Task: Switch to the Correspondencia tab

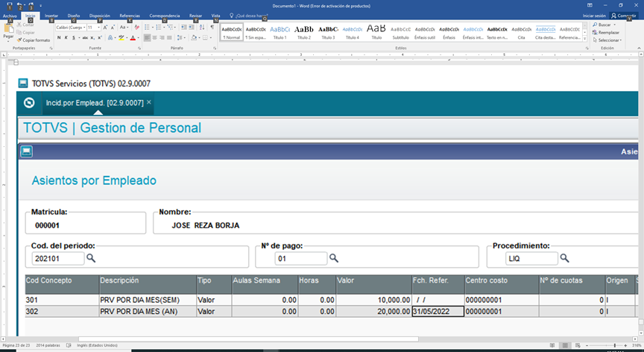Action: click(165, 16)
